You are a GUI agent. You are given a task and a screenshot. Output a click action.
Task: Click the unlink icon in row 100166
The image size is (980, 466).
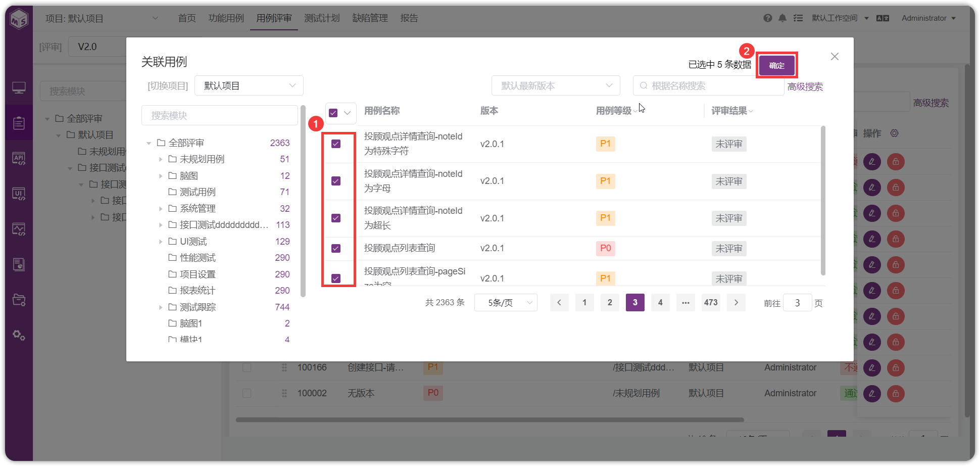point(896,368)
